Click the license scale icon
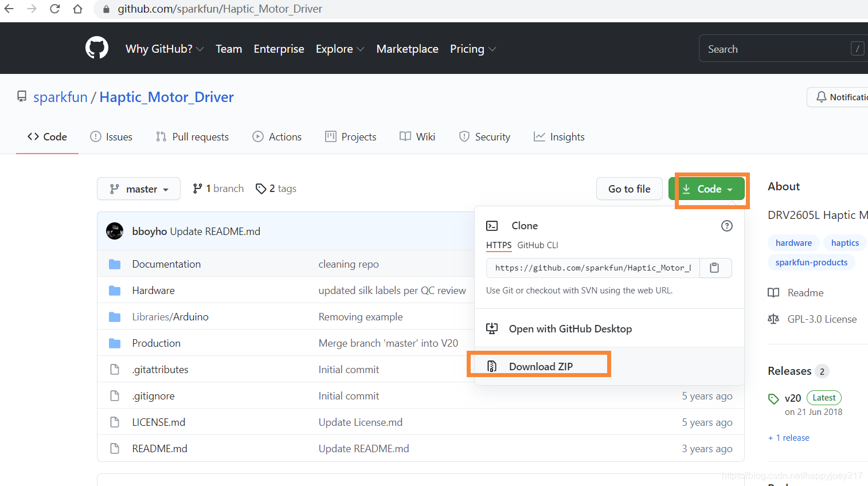Viewport: 868px width, 486px height. 773,319
